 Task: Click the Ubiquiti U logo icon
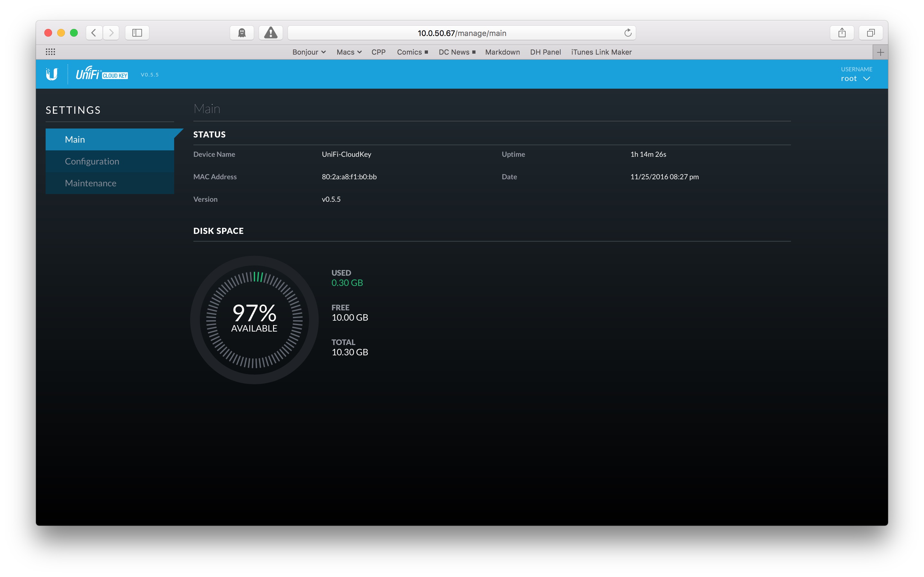pos(51,74)
